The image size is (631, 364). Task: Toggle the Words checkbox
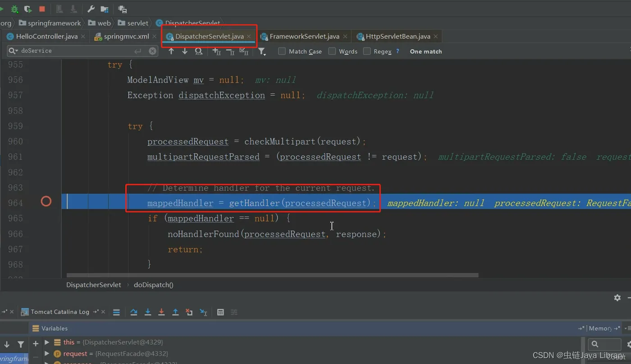(332, 51)
